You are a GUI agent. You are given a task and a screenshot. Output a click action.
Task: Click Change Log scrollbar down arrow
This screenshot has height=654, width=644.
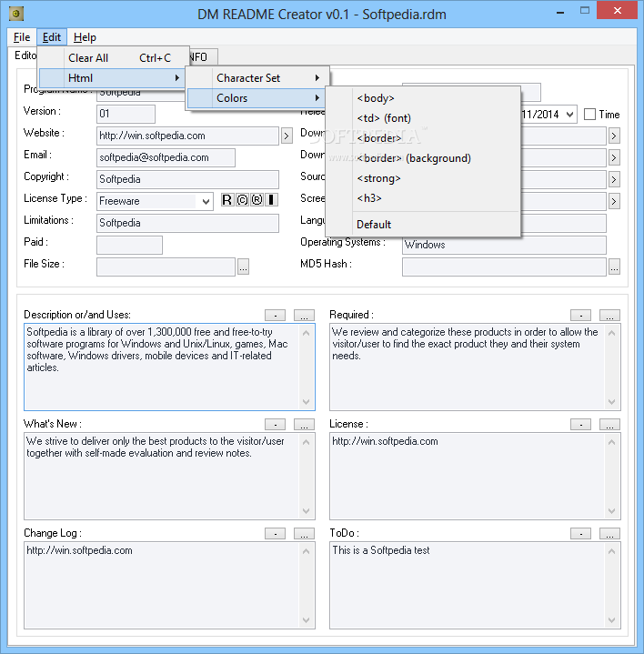[x=307, y=620]
